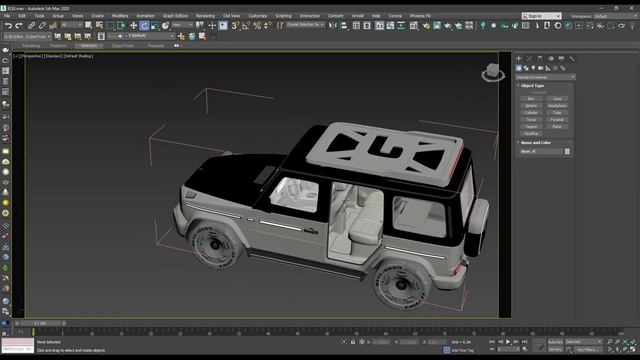Viewport: 640px width, 360px height.
Task: Open Standard Primitives category dropdown
Action: [x=545, y=77]
